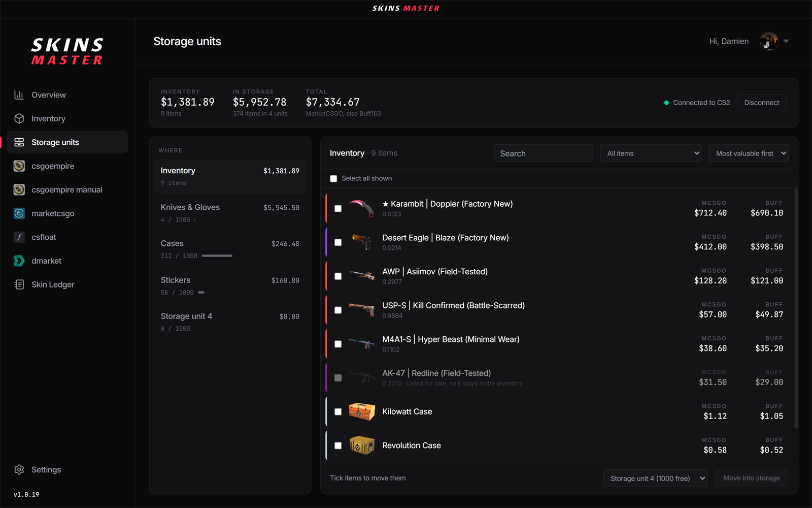Click the Cases capacity progress bar
Viewport: 812px width, 508px height.
click(x=217, y=256)
